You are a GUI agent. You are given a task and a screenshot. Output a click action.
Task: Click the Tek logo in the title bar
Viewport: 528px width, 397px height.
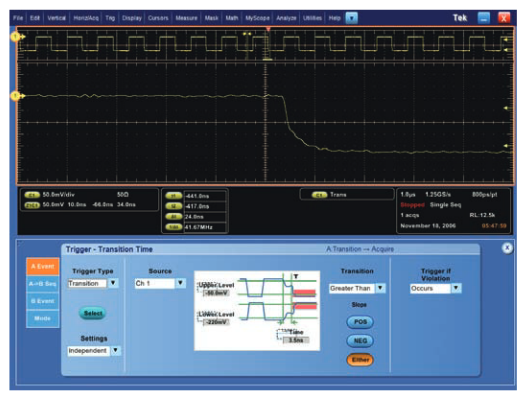tap(460, 18)
